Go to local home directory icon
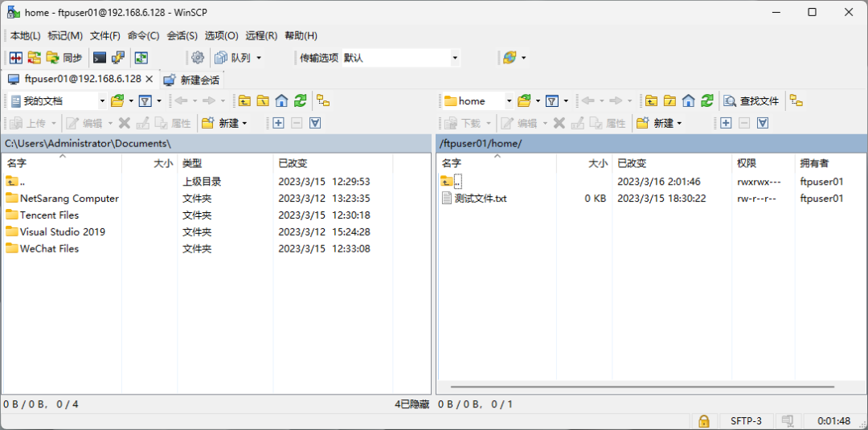Screen dimensions: 868x430 point(282,100)
